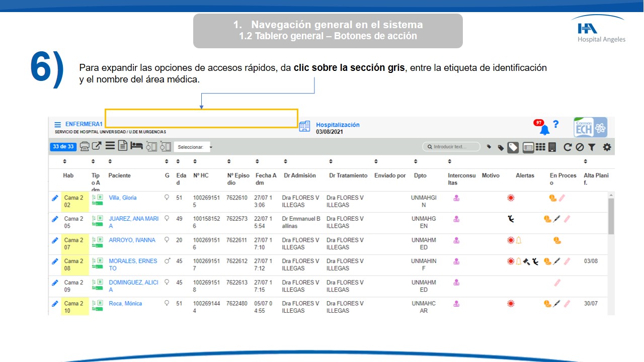Image resolution: width=644 pixels, height=362 pixels.
Task: Switch to the grid view toggle
Action: [x=540, y=147]
